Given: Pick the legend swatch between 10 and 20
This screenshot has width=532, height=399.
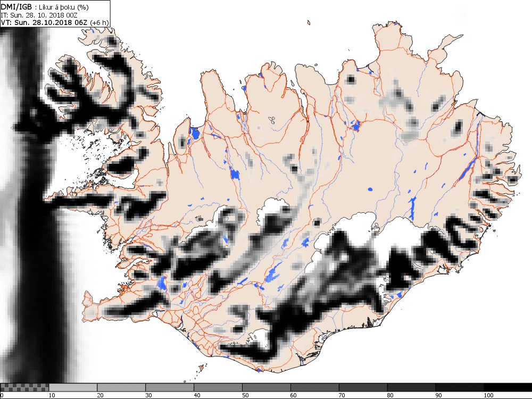Looking at the screenshot, I should point(73,387).
